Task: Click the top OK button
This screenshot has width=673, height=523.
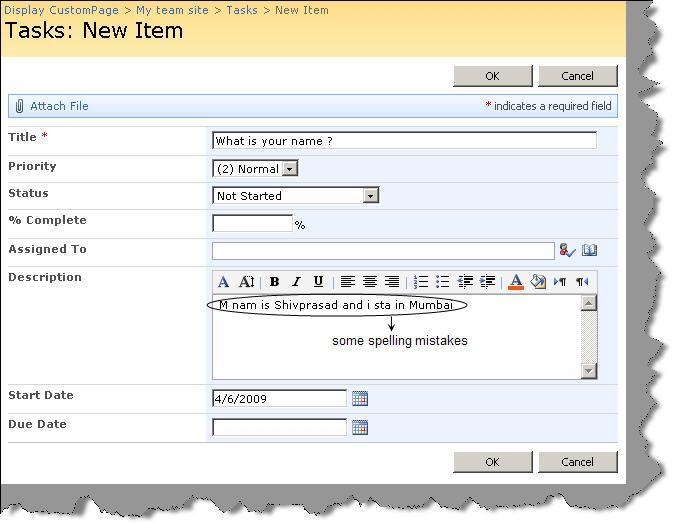Action: tap(493, 76)
